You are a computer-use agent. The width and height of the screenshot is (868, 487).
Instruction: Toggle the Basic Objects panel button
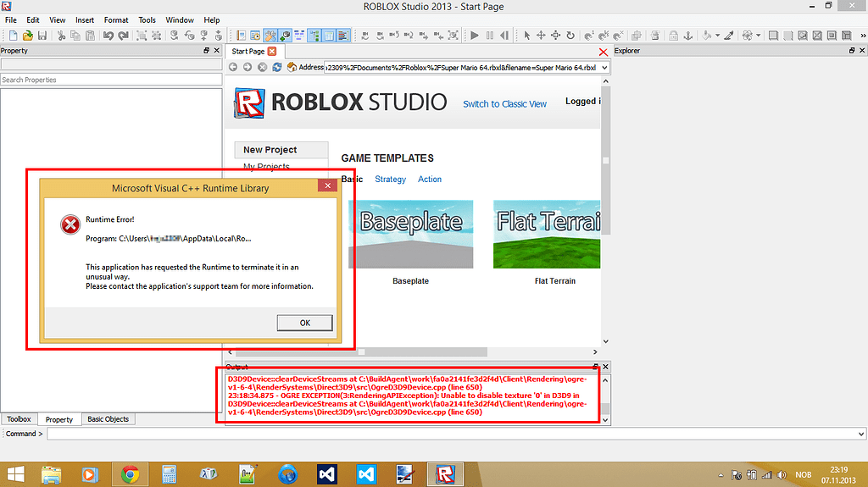tap(285, 36)
